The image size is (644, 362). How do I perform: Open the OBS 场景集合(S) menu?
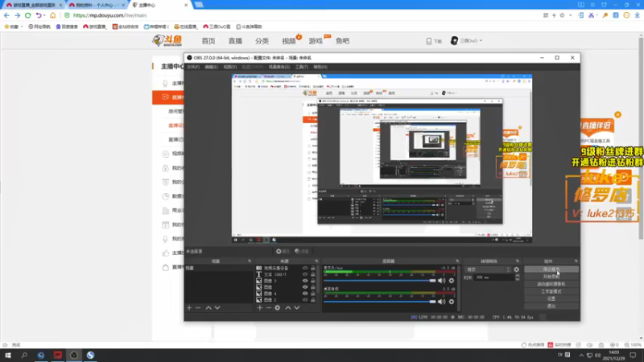click(x=279, y=67)
